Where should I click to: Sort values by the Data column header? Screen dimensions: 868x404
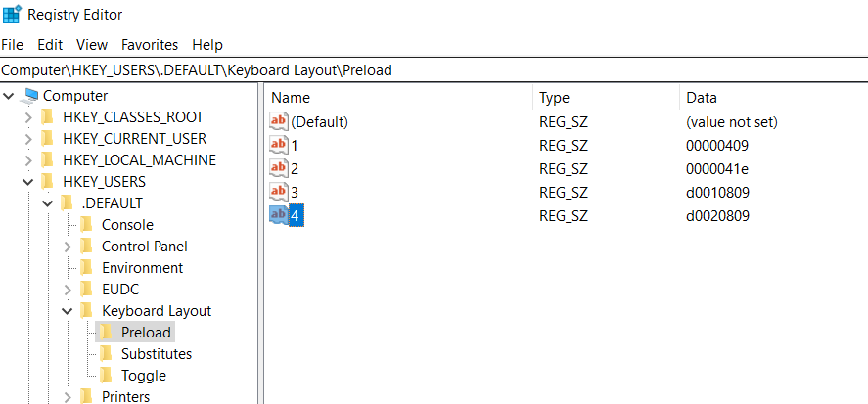click(774, 98)
